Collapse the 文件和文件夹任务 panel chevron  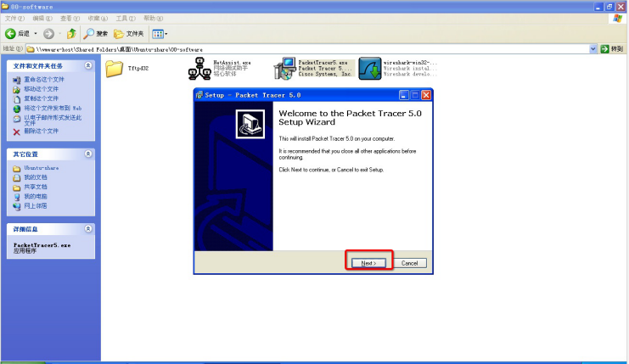[88, 65]
